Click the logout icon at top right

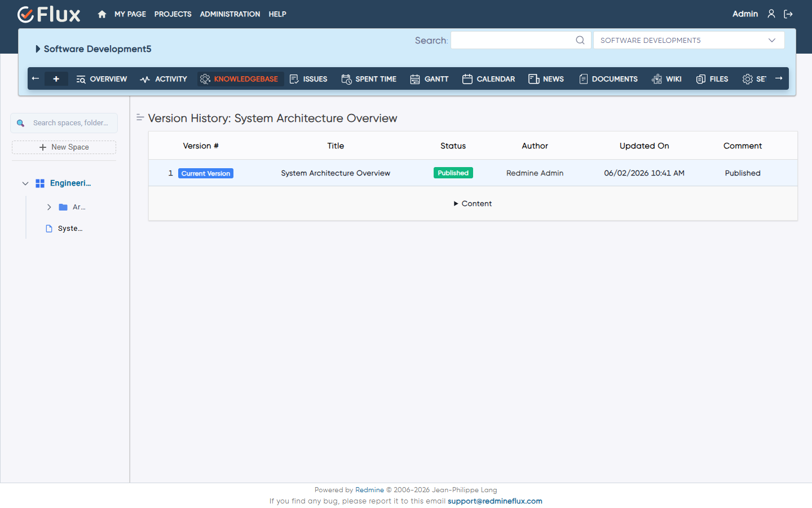[x=788, y=14]
